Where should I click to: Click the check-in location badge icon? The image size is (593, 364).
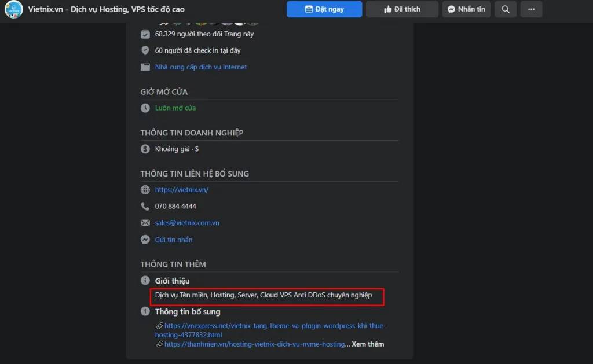coord(145,51)
